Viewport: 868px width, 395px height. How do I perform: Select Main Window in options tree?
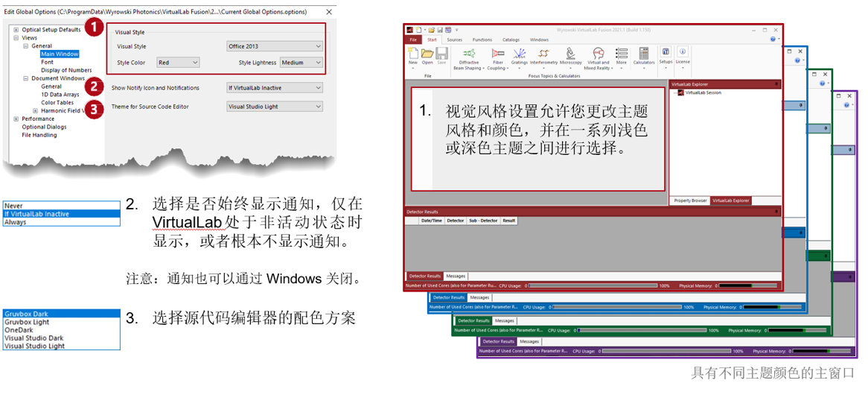pyautogui.click(x=60, y=54)
